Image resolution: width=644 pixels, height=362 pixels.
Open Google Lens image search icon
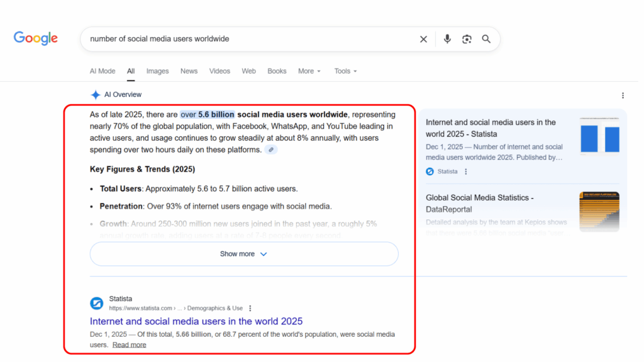point(467,39)
